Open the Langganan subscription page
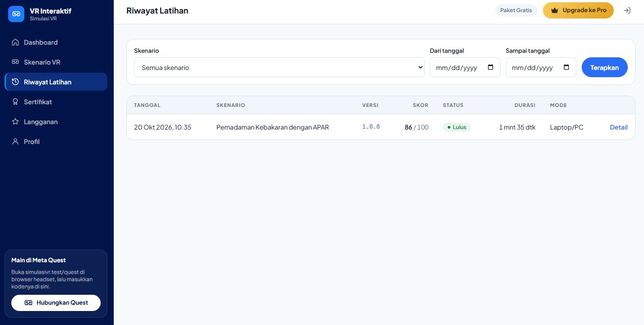 [56, 122]
